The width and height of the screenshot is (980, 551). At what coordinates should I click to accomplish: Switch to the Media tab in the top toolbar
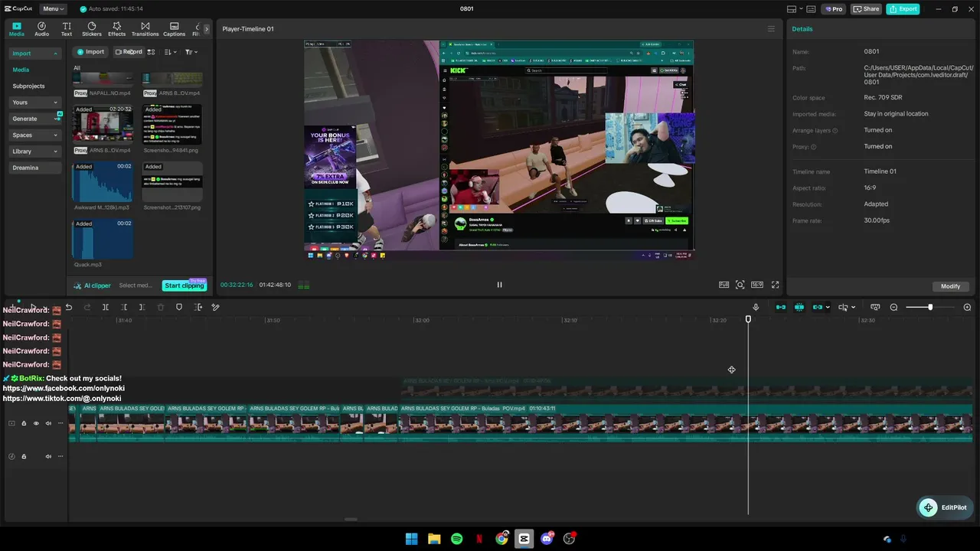17,29
